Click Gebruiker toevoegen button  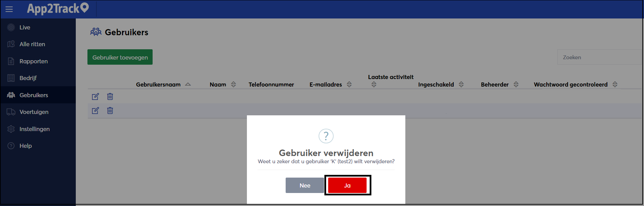[x=120, y=57]
